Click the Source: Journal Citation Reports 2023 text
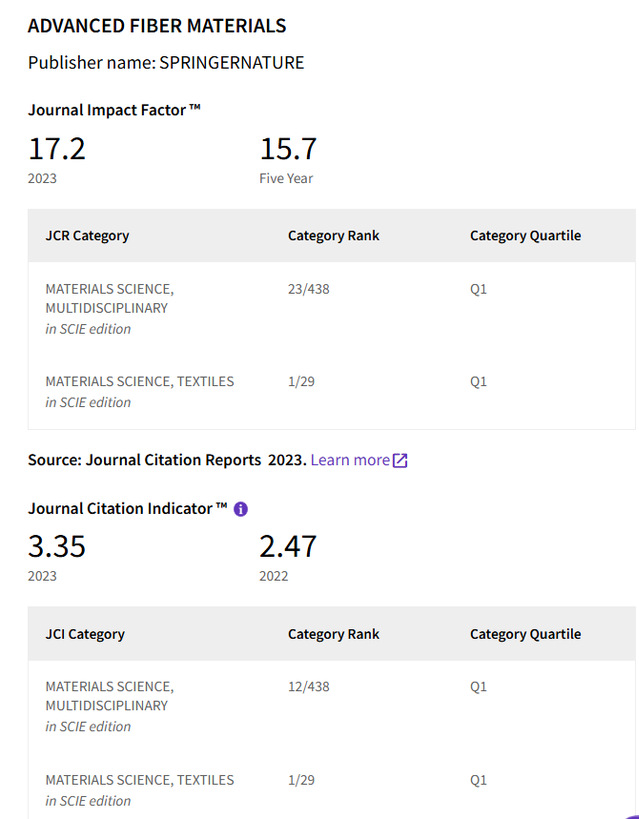Image resolution: width=639 pixels, height=819 pixels. (166, 460)
